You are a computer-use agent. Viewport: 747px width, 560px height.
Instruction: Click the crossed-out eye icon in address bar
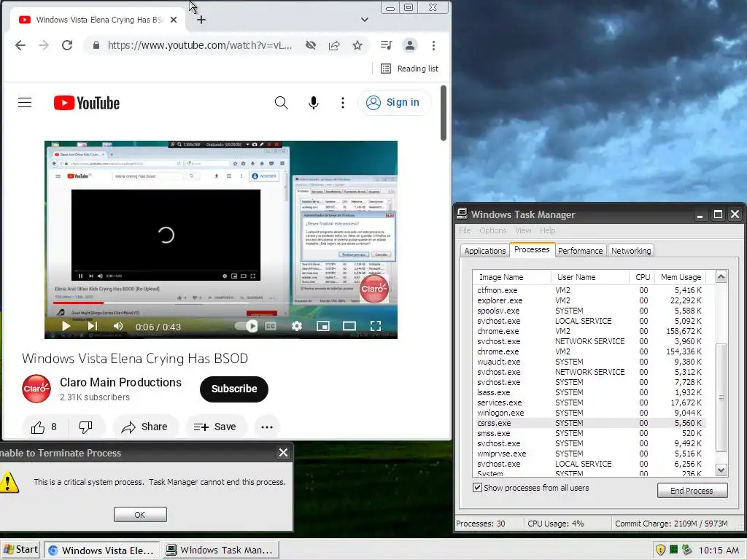pyautogui.click(x=311, y=45)
